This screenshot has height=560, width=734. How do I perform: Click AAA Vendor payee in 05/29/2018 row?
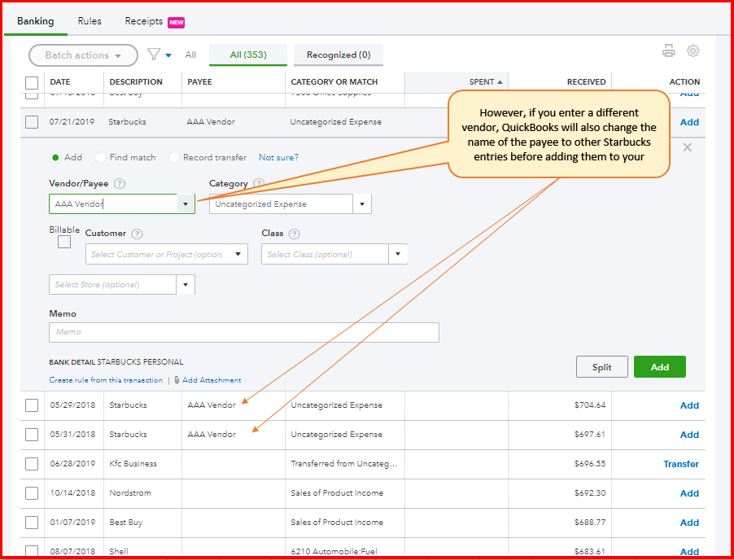click(212, 405)
